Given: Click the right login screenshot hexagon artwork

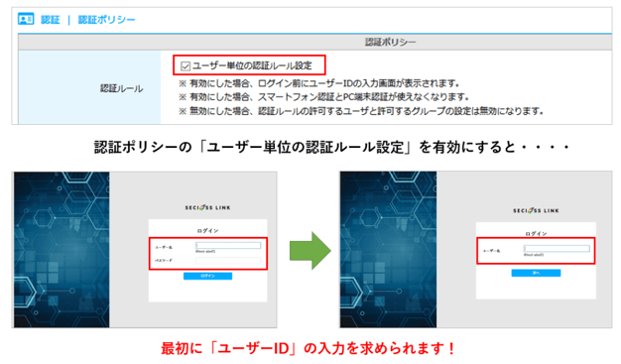Looking at the screenshot, I should [x=389, y=250].
